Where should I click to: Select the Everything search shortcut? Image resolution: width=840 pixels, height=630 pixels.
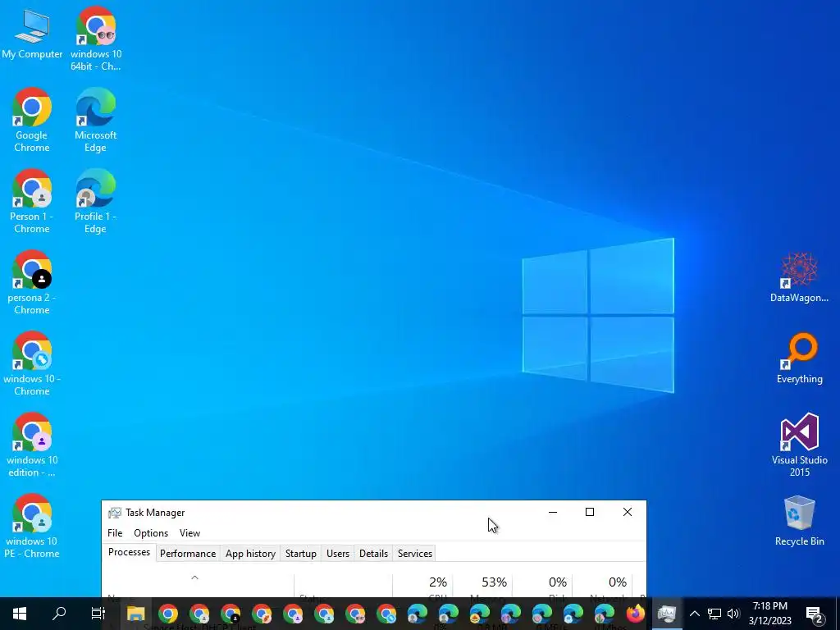click(799, 358)
